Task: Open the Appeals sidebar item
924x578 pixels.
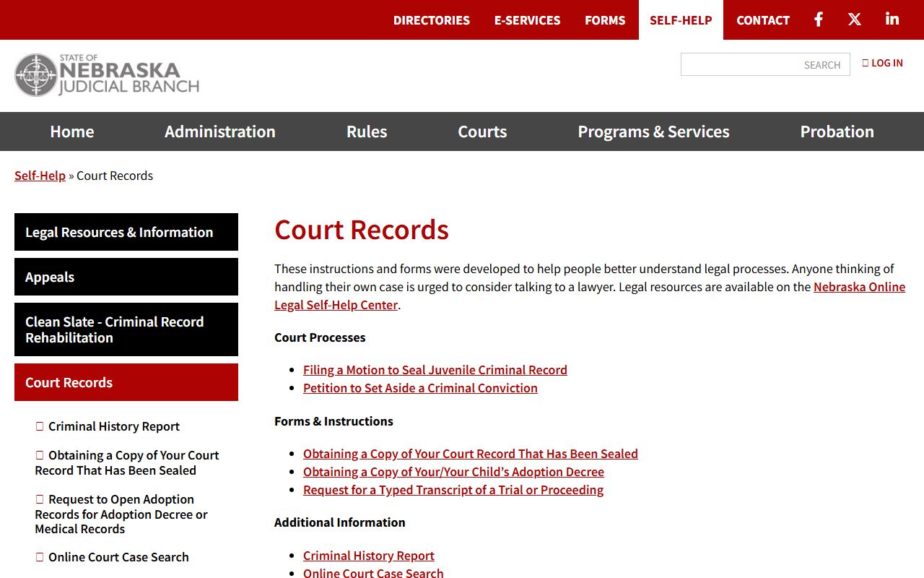Action: pos(126,277)
